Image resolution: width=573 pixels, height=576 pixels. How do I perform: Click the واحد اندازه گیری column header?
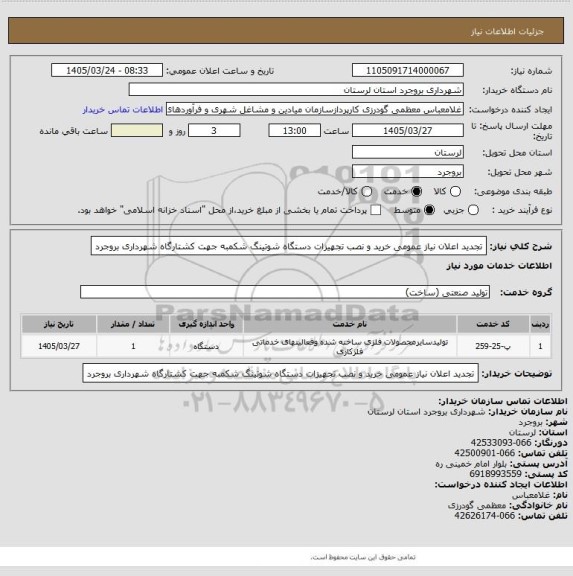[x=206, y=324]
